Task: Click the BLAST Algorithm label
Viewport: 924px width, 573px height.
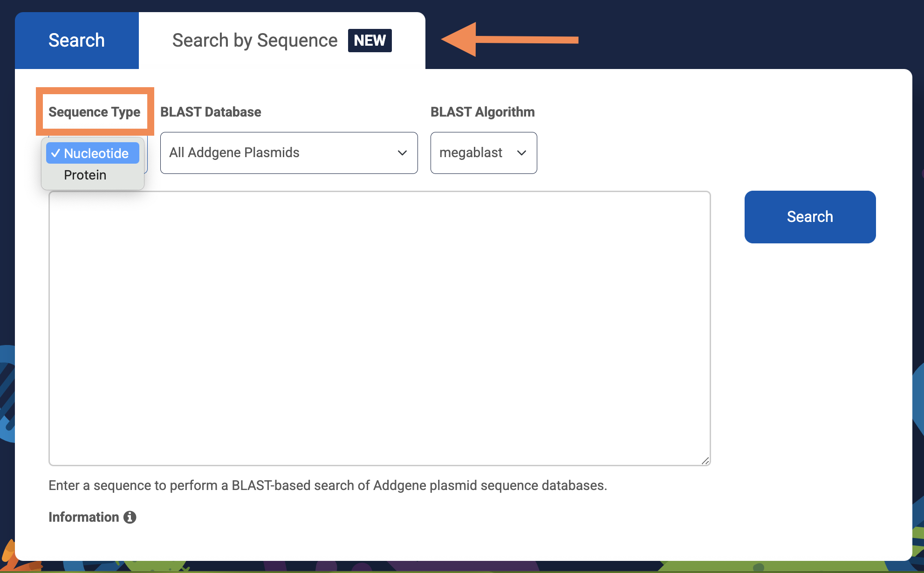Action: click(x=482, y=112)
